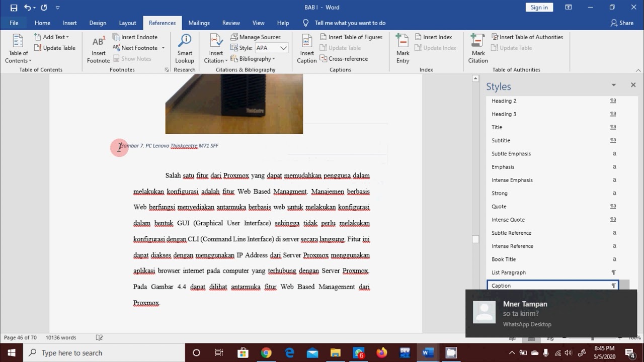644x362 pixels.
Task: Open Smart Lookup
Action: point(185,49)
